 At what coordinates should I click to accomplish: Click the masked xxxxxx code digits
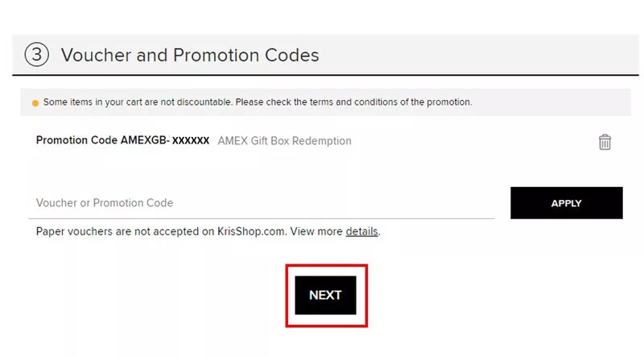coord(191,141)
